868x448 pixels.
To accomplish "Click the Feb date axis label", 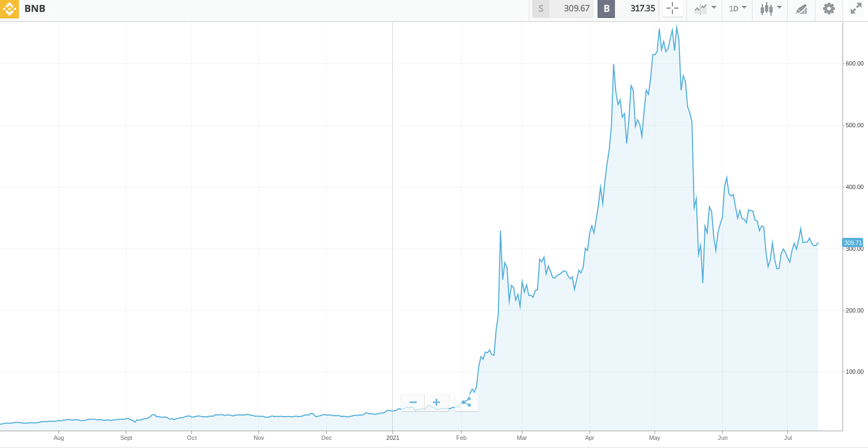I will point(461,438).
